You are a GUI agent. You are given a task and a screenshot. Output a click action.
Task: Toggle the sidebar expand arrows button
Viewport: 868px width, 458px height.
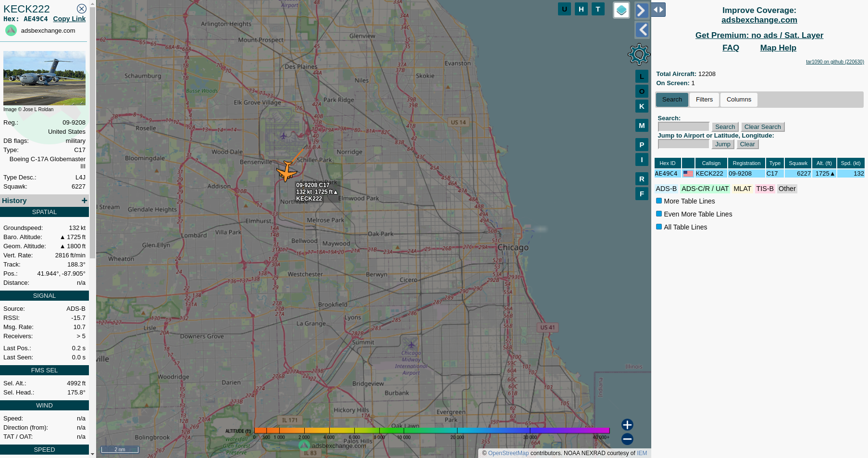click(x=658, y=10)
